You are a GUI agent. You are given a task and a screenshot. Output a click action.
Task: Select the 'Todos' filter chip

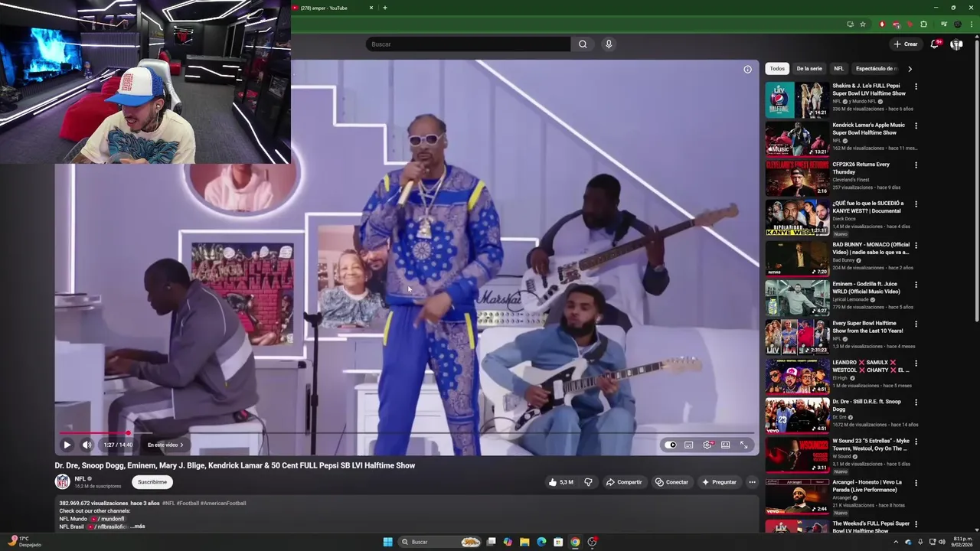pyautogui.click(x=777, y=69)
